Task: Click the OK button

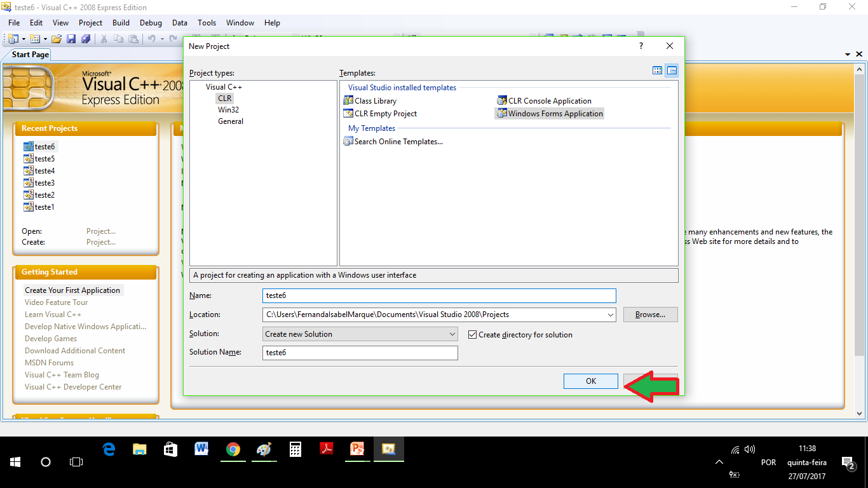Action: [590, 381]
